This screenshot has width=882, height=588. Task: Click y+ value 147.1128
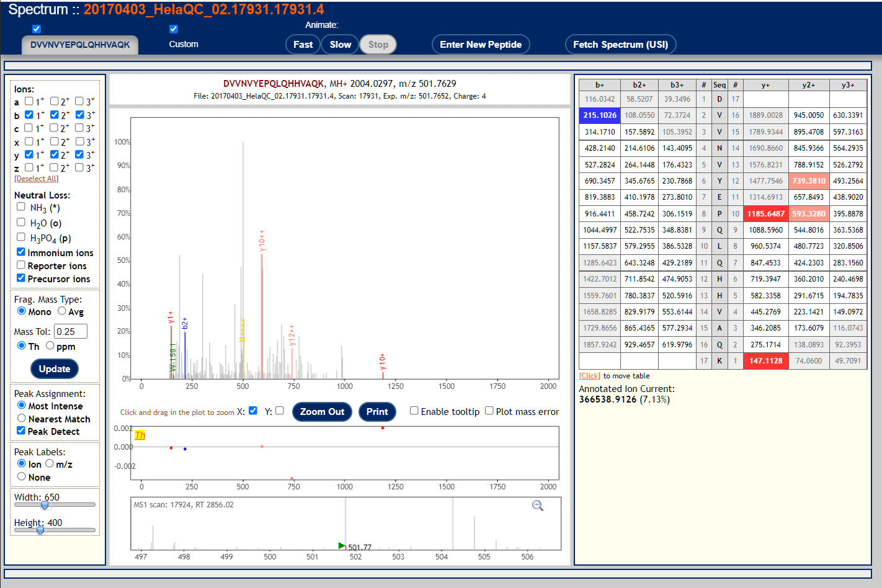coord(766,361)
